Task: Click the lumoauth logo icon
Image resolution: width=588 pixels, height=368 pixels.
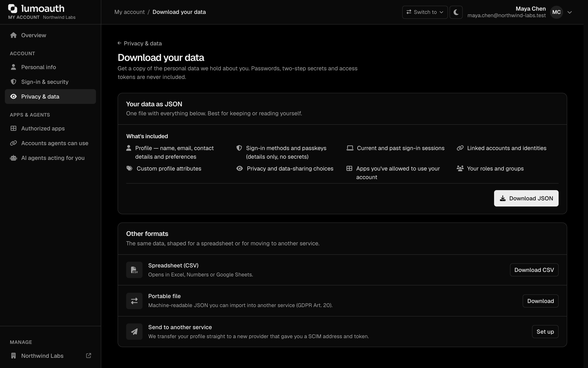Action: click(13, 9)
